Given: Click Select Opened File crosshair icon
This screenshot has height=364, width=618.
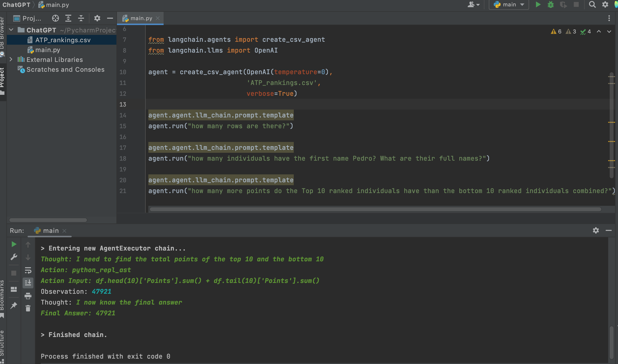Looking at the screenshot, I should pyautogui.click(x=56, y=18).
